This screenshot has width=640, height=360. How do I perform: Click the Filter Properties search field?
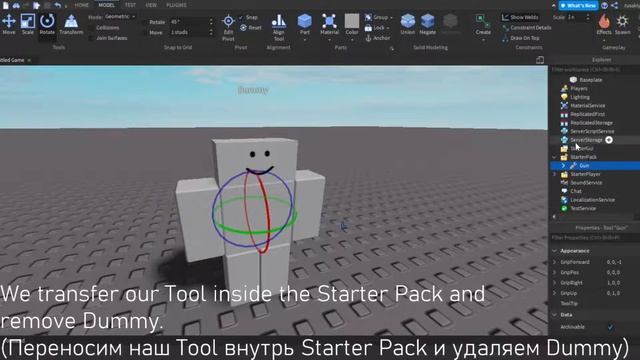click(594, 238)
